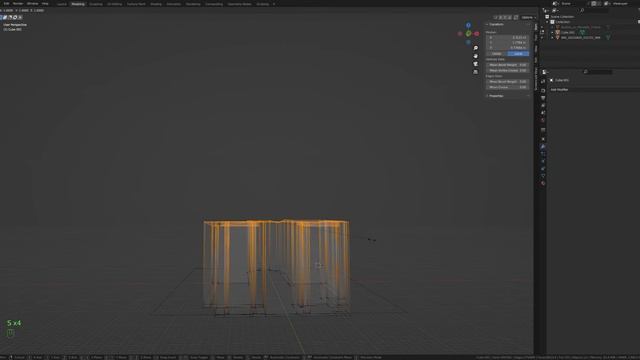Switch to the Shading workspace tab
640x360 pixels.
[156, 4]
